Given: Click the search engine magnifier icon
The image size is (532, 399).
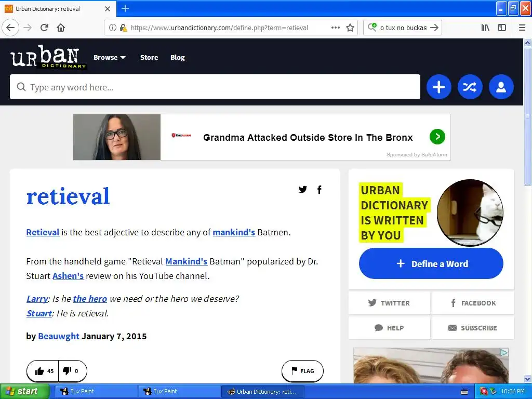Looking at the screenshot, I should [x=372, y=27].
